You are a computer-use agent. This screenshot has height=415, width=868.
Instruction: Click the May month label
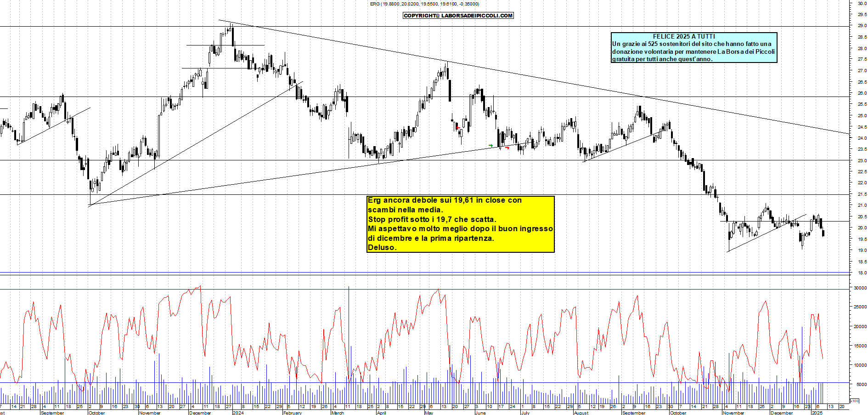tap(429, 413)
